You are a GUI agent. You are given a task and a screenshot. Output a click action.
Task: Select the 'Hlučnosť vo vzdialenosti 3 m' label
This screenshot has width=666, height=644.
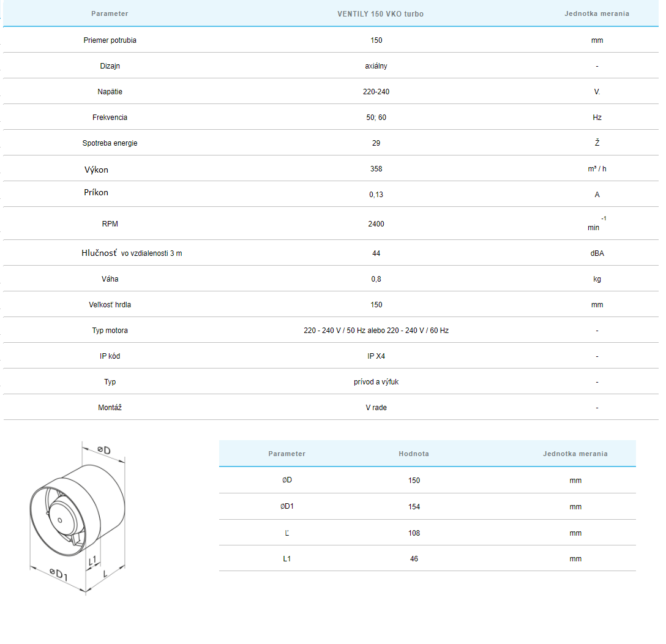point(132,253)
